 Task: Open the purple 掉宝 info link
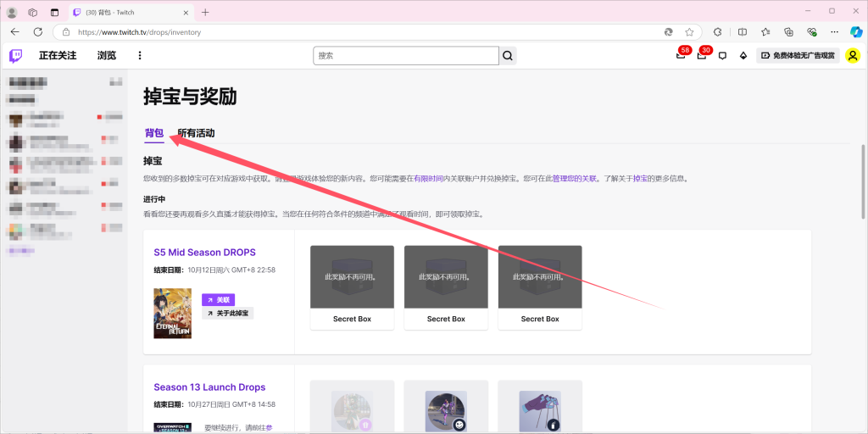coord(639,179)
